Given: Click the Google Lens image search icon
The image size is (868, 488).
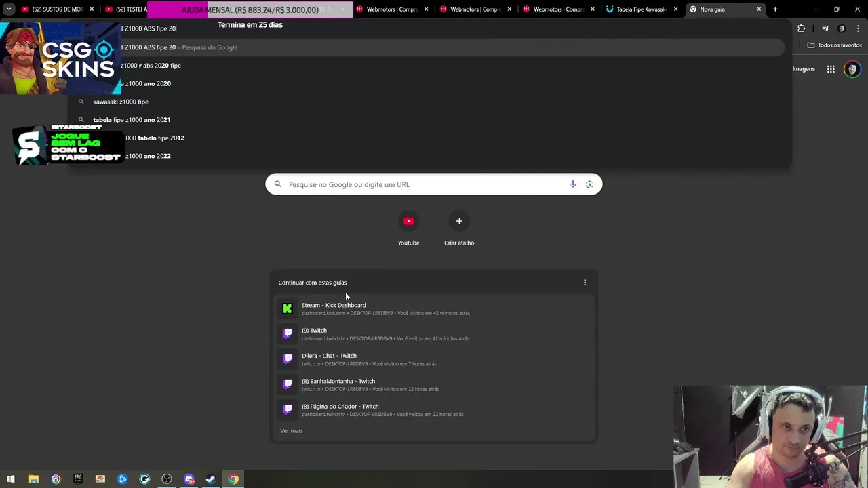Looking at the screenshot, I should 589,184.
